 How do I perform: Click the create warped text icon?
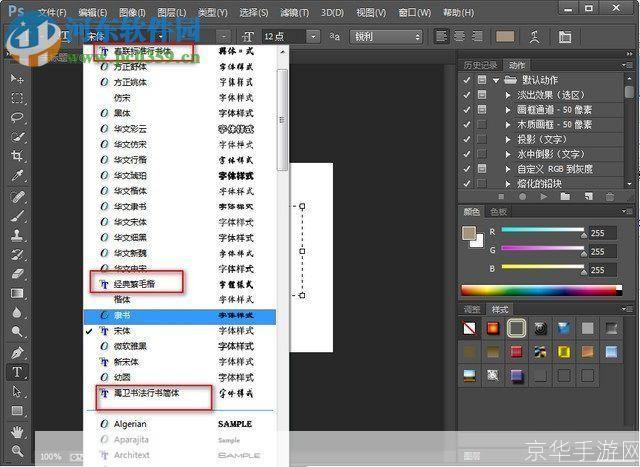(x=534, y=37)
